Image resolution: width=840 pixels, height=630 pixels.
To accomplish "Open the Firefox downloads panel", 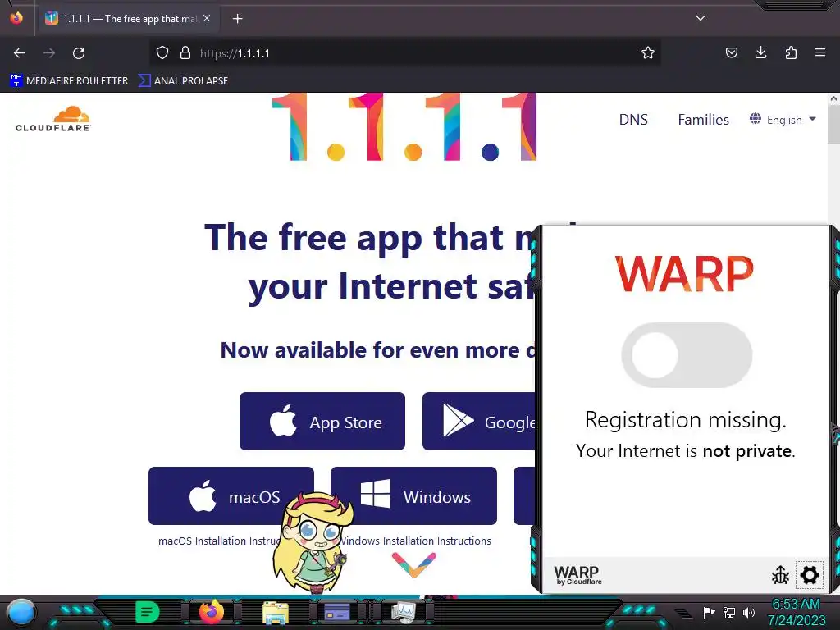I will [760, 53].
